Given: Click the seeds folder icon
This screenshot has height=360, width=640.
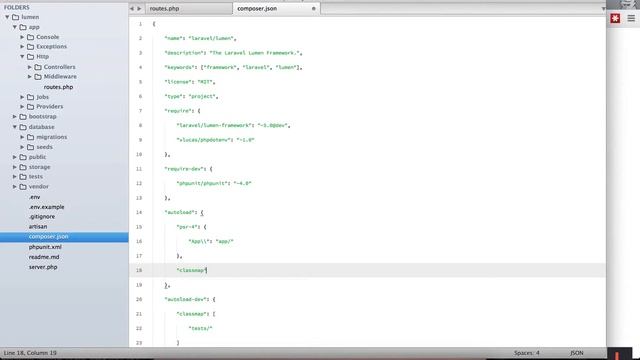Looking at the screenshot, I should 31,147.
